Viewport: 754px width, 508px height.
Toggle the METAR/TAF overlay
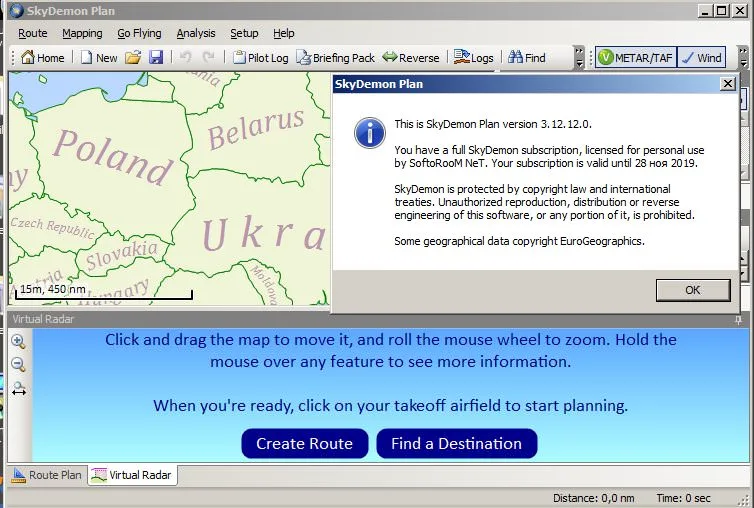pyautogui.click(x=636, y=58)
